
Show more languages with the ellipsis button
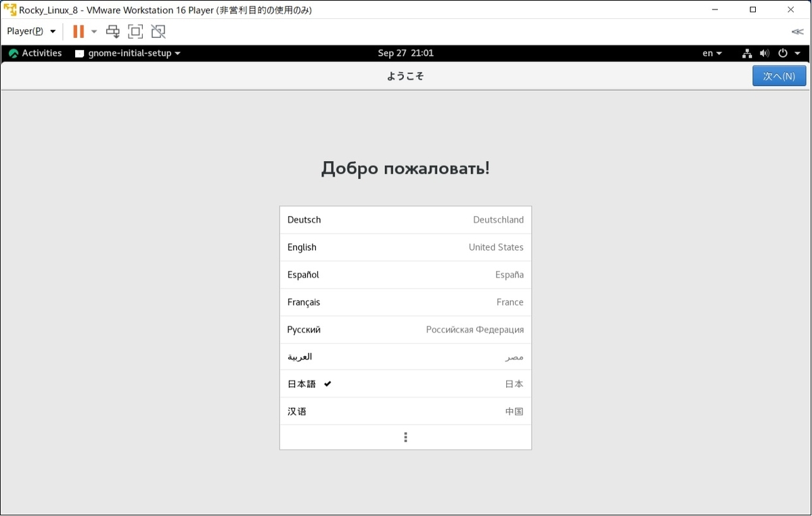(x=405, y=437)
